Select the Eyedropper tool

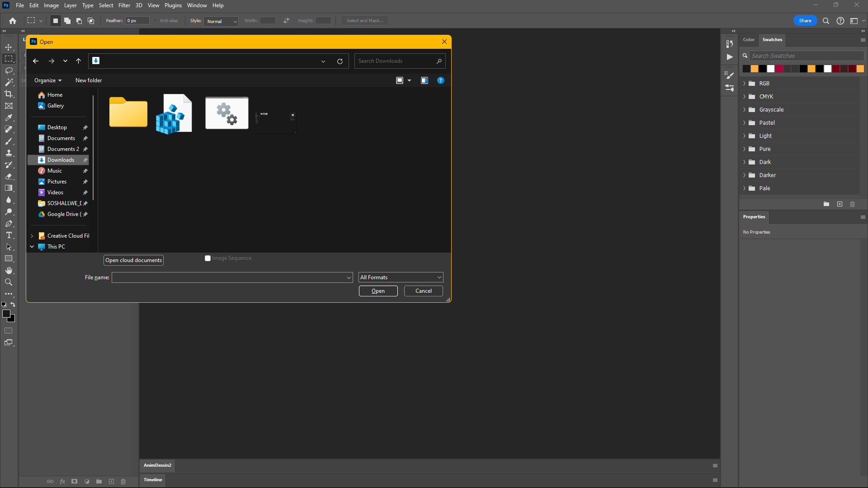[x=9, y=117]
